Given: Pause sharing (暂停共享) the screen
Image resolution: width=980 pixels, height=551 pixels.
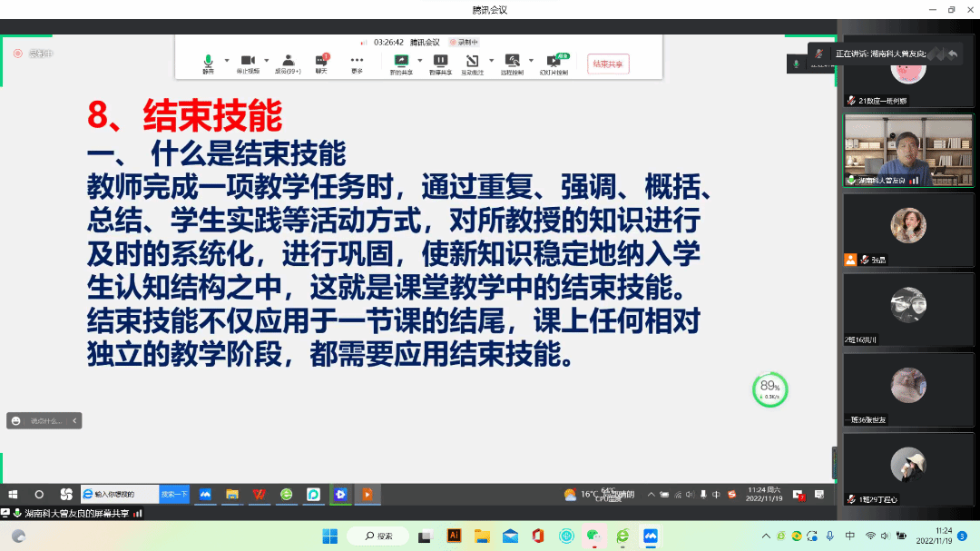Looking at the screenshot, I should [440, 62].
